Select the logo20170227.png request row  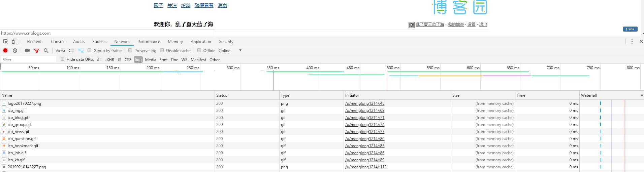tap(322, 103)
